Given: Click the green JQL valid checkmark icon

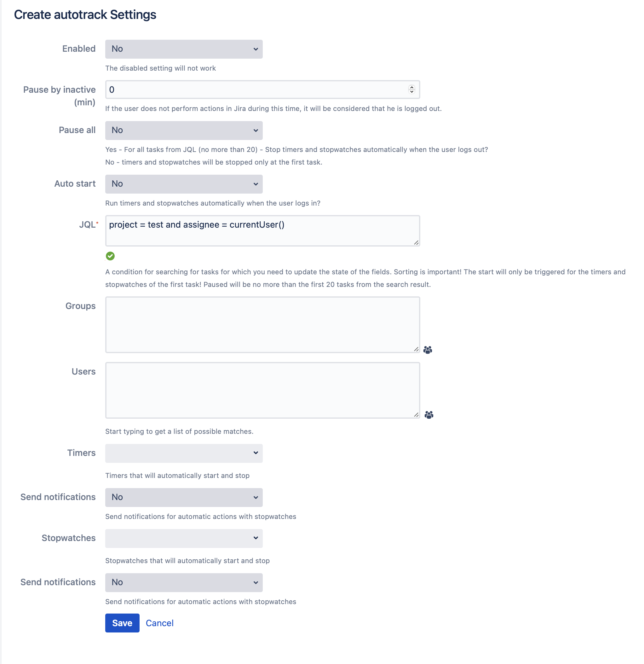Looking at the screenshot, I should (x=110, y=256).
